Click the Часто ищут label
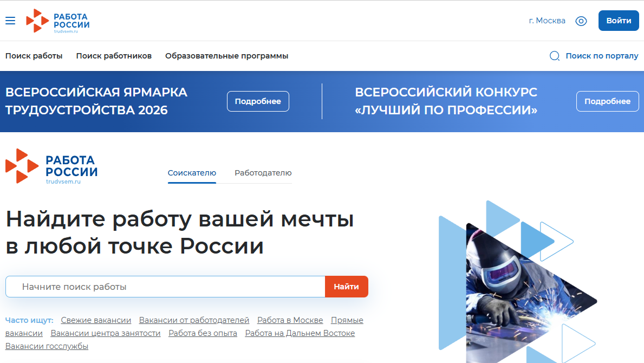The image size is (644, 363). [x=29, y=320]
